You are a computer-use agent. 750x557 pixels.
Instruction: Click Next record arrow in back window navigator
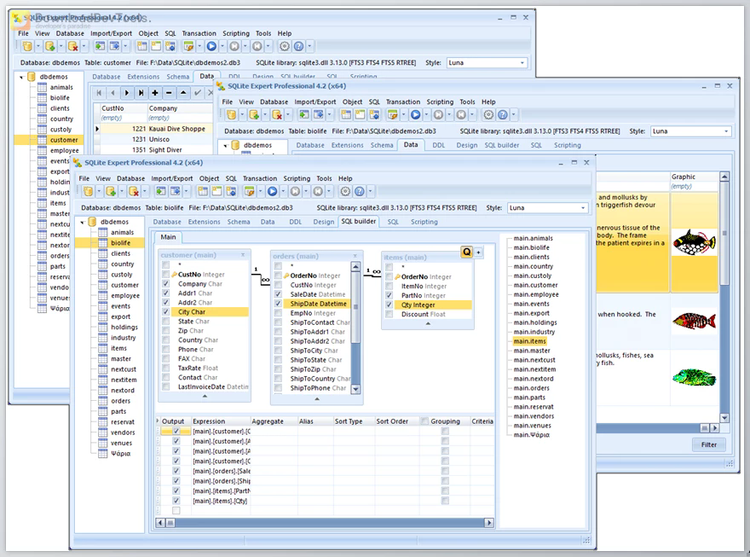coord(127,93)
